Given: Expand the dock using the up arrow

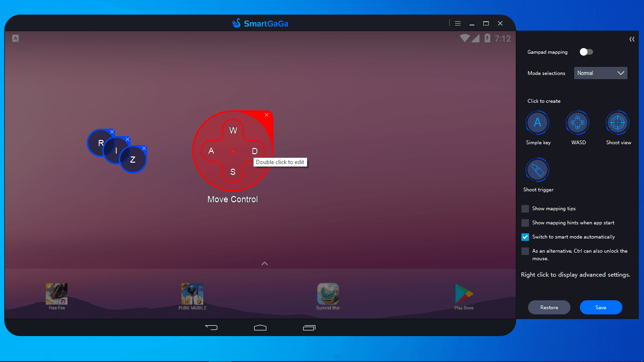Looking at the screenshot, I should 264,263.
